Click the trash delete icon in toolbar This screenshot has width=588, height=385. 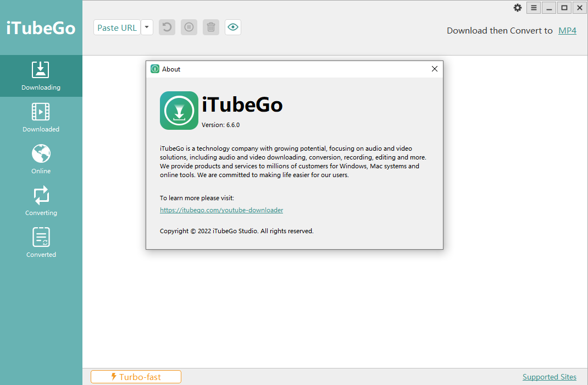point(211,28)
